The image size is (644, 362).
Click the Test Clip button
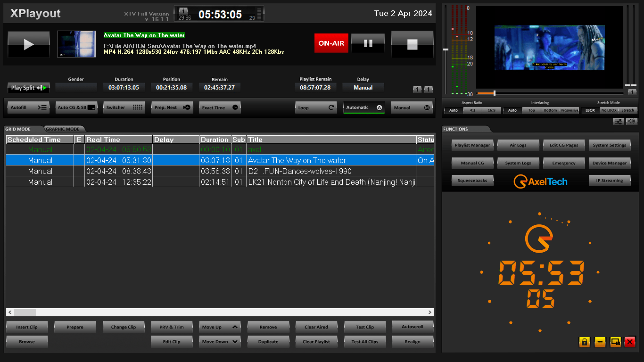[x=364, y=327]
